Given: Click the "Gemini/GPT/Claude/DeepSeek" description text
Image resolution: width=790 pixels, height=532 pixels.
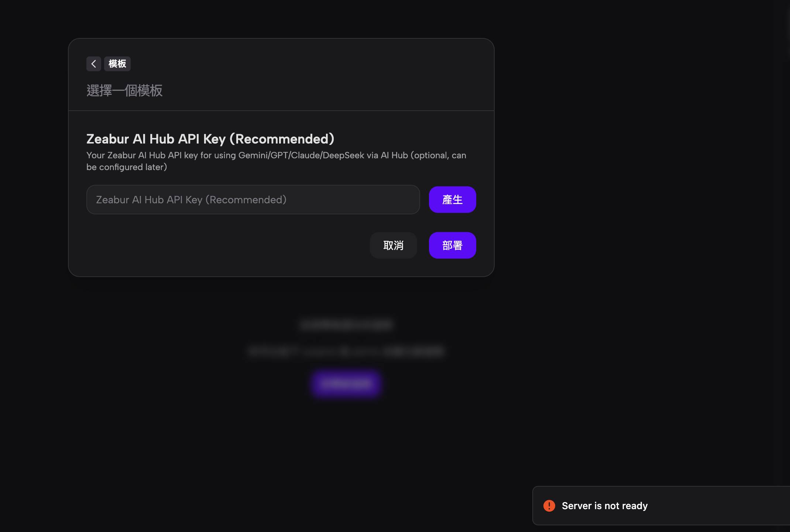Looking at the screenshot, I should click(301, 155).
